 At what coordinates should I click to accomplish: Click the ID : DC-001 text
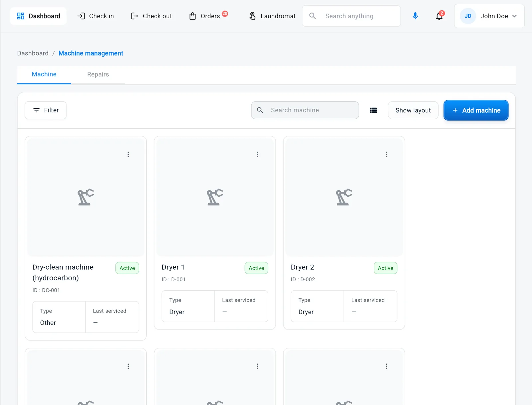click(46, 290)
